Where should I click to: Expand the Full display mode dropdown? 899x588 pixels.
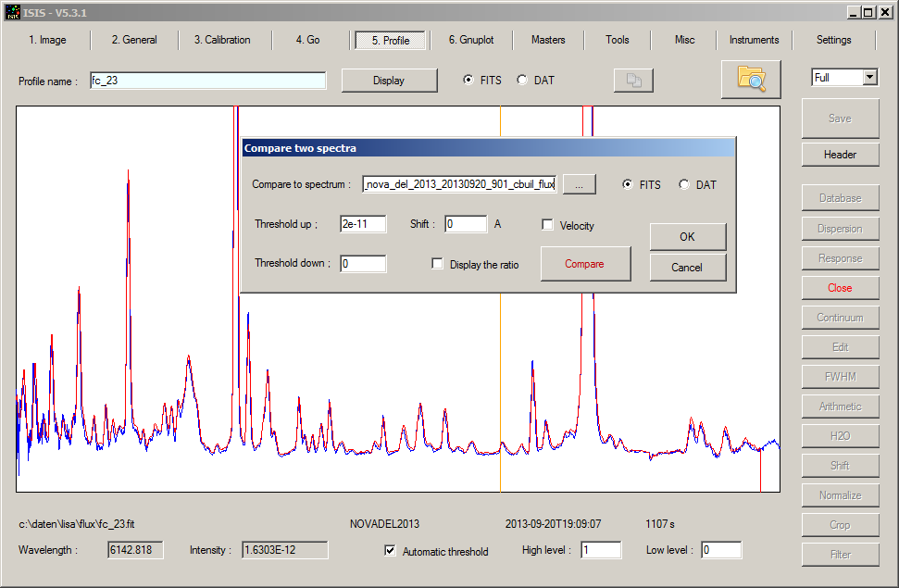pyautogui.click(x=870, y=77)
